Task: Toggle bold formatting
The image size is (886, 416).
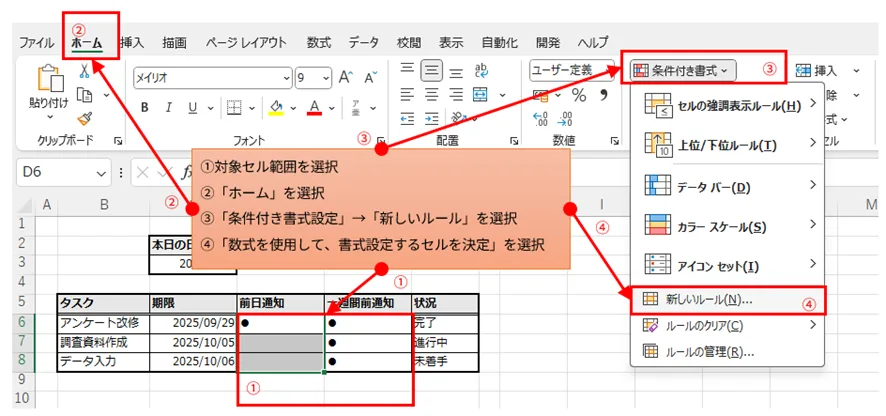Action: [145, 108]
